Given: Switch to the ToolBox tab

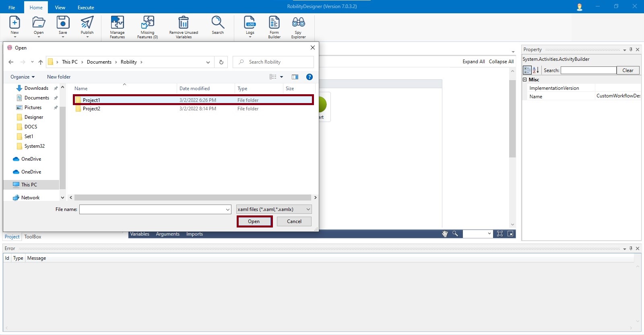Looking at the screenshot, I should [x=33, y=237].
